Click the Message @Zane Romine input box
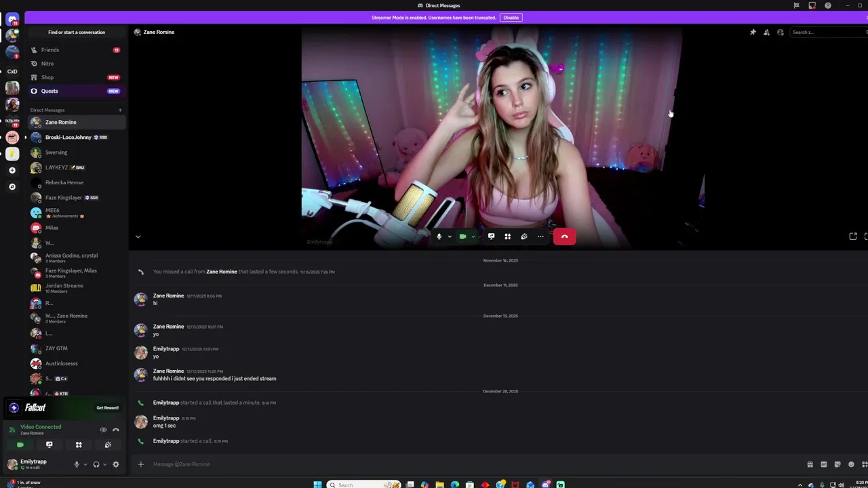868x488 pixels. [x=475, y=464]
